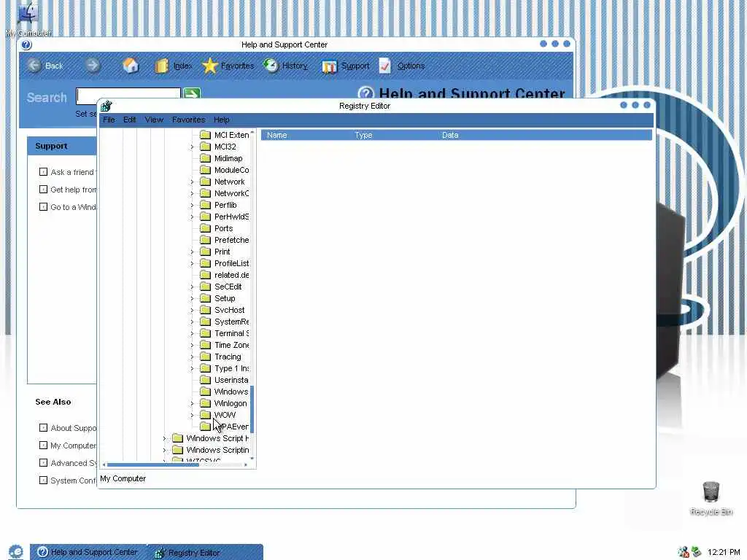
Task: Click the Name column header
Action: [304, 135]
